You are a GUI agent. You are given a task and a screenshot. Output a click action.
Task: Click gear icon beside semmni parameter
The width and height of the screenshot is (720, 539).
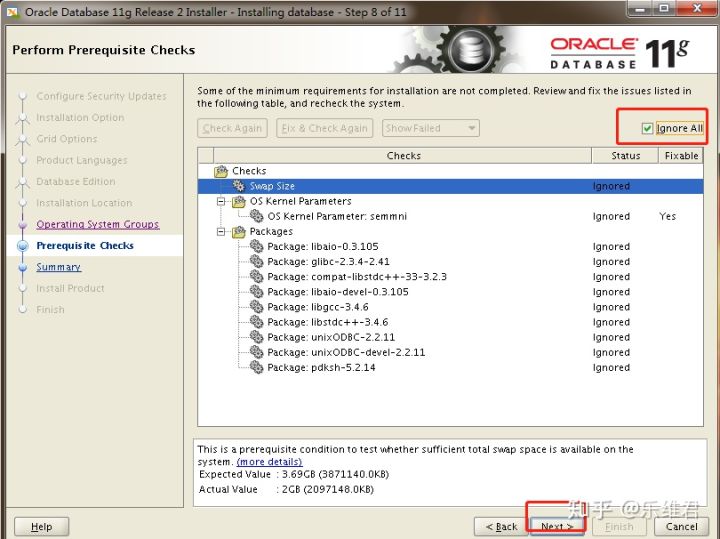point(257,216)
